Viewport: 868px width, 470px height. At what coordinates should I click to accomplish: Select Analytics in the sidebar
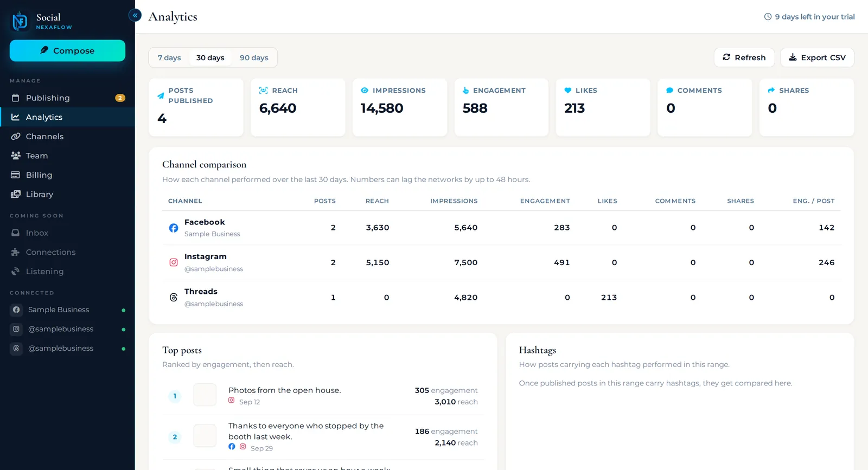click(x=67, y=117)
